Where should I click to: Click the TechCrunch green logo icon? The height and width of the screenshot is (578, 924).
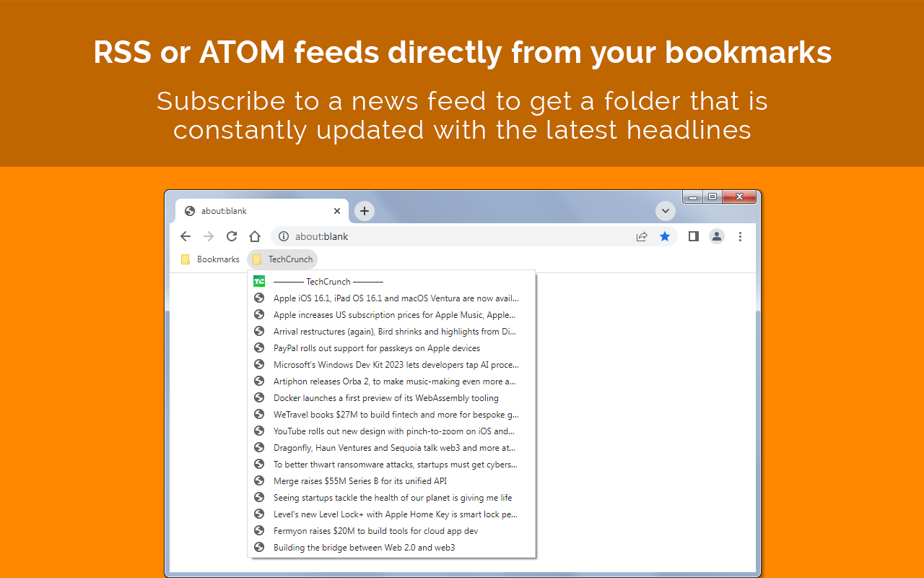pos(259,282)
